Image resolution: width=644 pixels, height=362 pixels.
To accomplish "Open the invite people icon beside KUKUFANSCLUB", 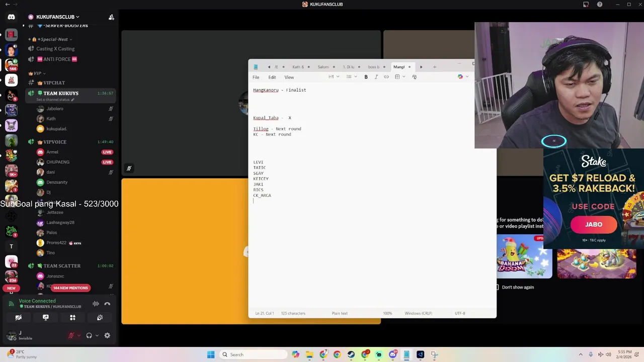I will [111, 17].
